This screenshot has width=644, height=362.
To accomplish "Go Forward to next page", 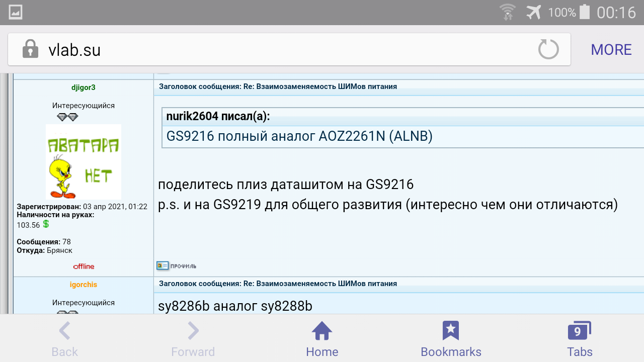I will tap(193, 339).
